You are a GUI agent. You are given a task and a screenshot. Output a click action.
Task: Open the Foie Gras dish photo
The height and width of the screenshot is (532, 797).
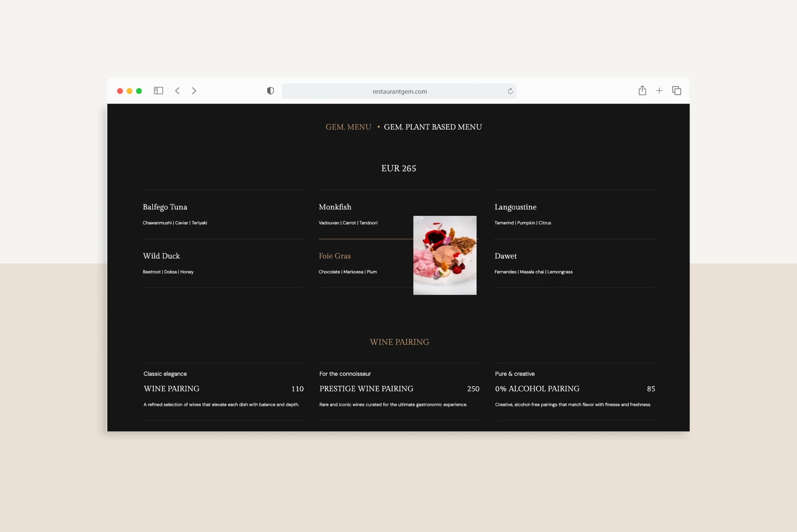pos(445,255)
